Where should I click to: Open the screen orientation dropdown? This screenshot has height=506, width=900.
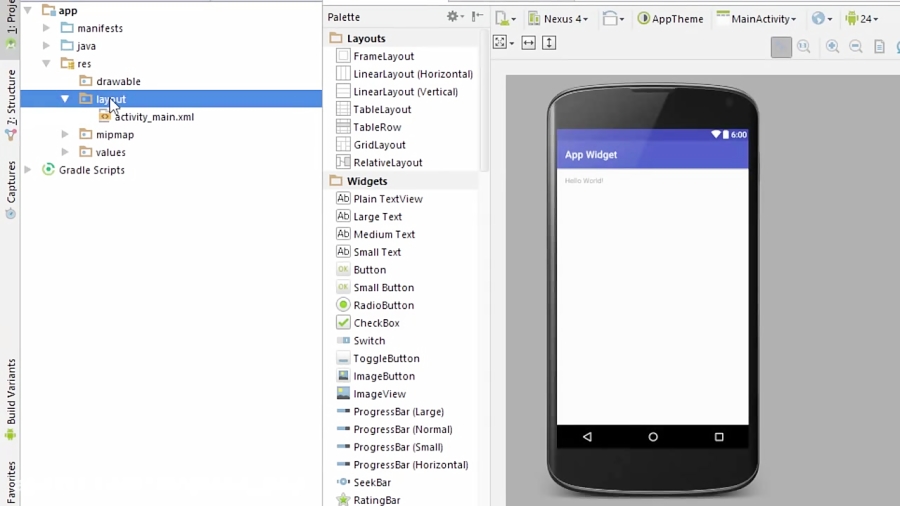(x=613, y=18)
